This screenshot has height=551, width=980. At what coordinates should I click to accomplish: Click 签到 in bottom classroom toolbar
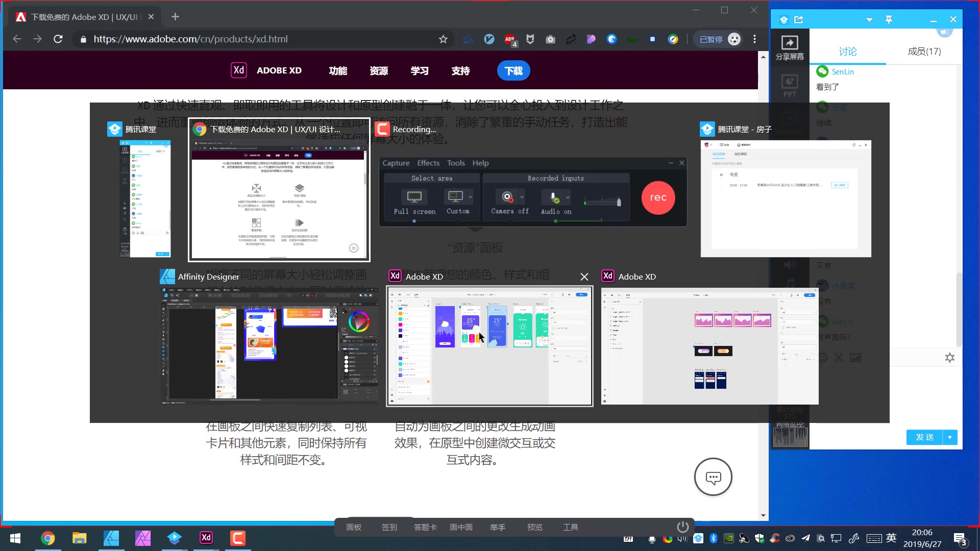click(x=389, y=528)
